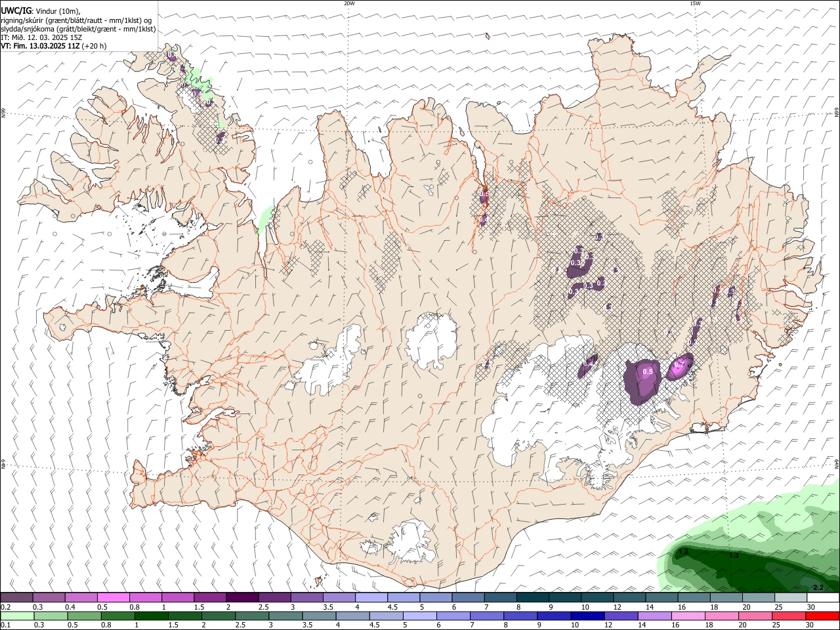Image resolution: width=840 pixels, height=630 pixels.
Task: Click lower legend row pale green swatch 0.1
Action: pos(17,616)
